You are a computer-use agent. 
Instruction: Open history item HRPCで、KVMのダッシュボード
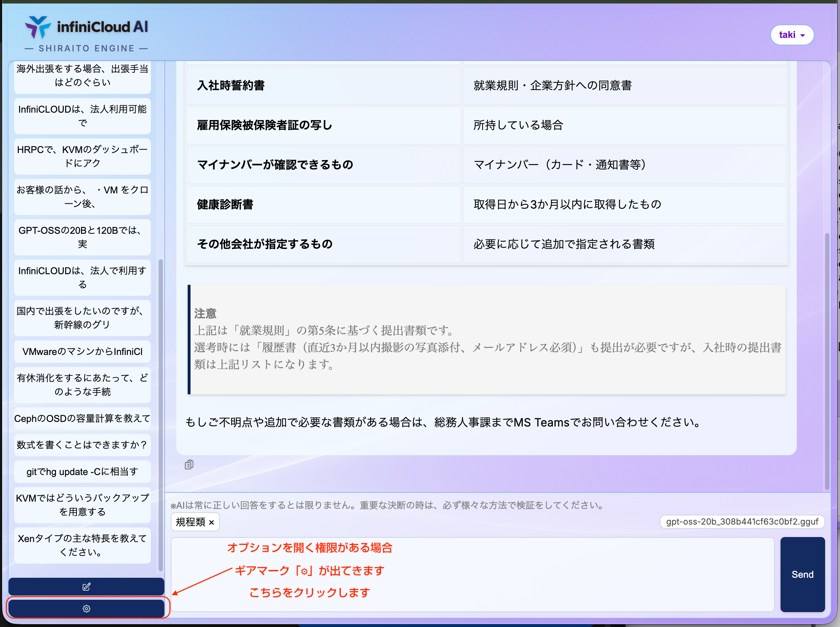click(82, 156)
